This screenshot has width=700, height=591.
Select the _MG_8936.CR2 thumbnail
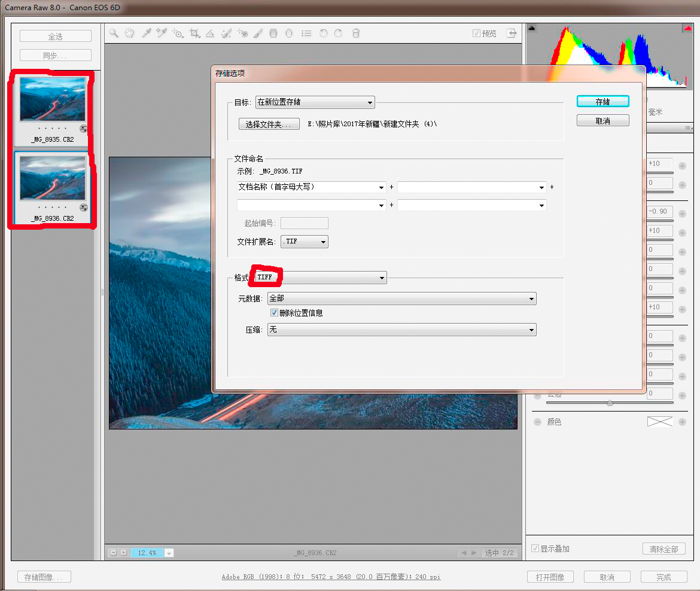(x=53, y=178)
